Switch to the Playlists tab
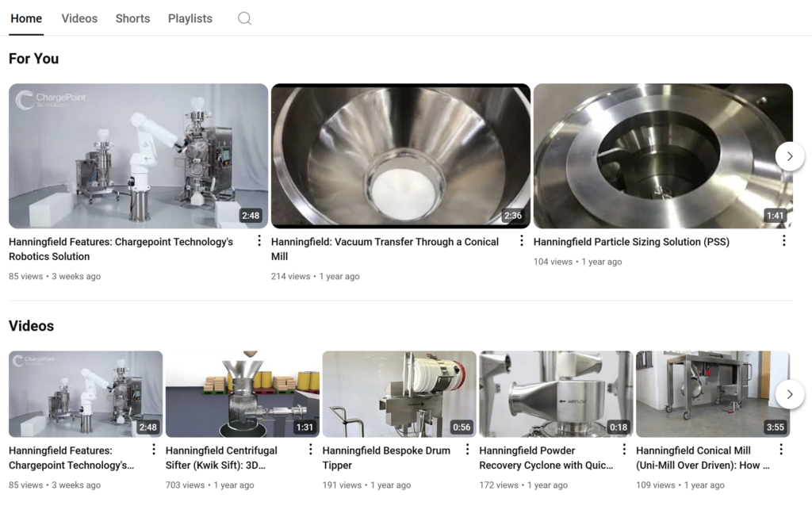The width and height of the screenshot is (812, 506). coord(190,19)
